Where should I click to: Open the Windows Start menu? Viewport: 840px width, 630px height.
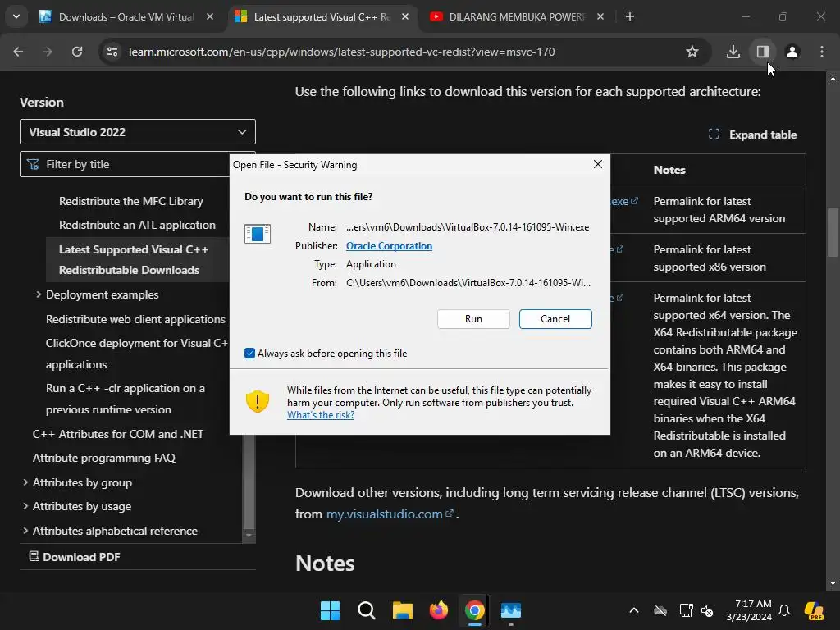330,610
